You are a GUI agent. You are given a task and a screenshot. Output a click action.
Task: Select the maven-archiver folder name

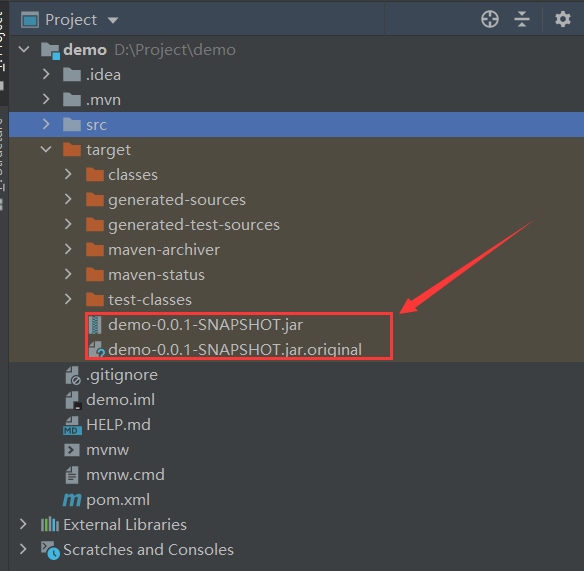tap(164, 250)
